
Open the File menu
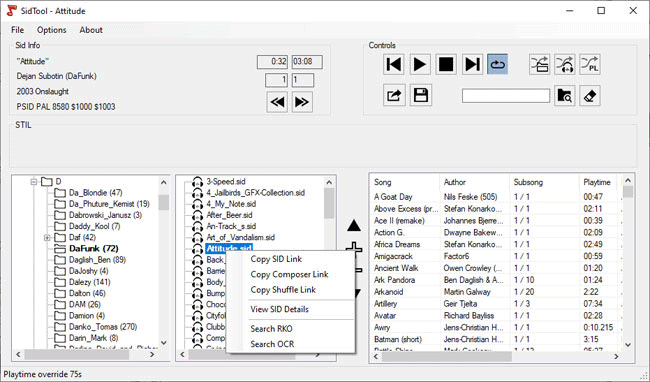tap(17, 30)
